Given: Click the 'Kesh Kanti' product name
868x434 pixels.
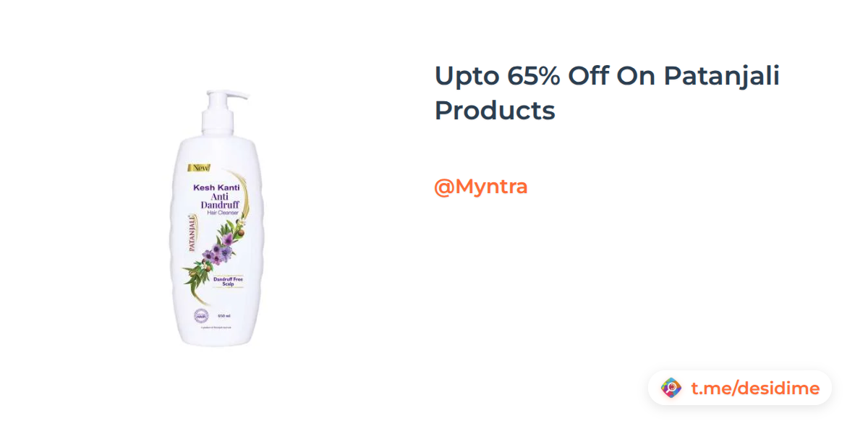Looking at the screenshot, I should coord(217,187).
